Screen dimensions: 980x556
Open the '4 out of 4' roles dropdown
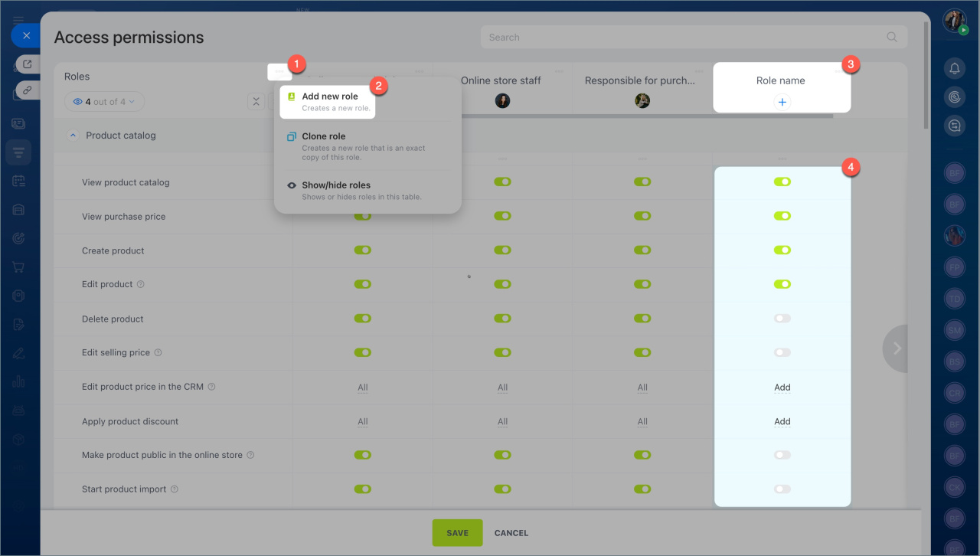tap(104, 102)
